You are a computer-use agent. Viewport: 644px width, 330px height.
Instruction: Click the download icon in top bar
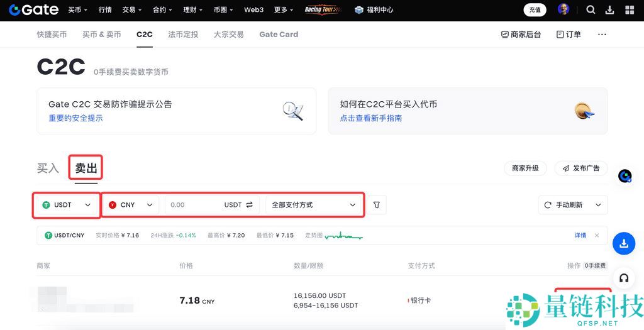(610, 10)
